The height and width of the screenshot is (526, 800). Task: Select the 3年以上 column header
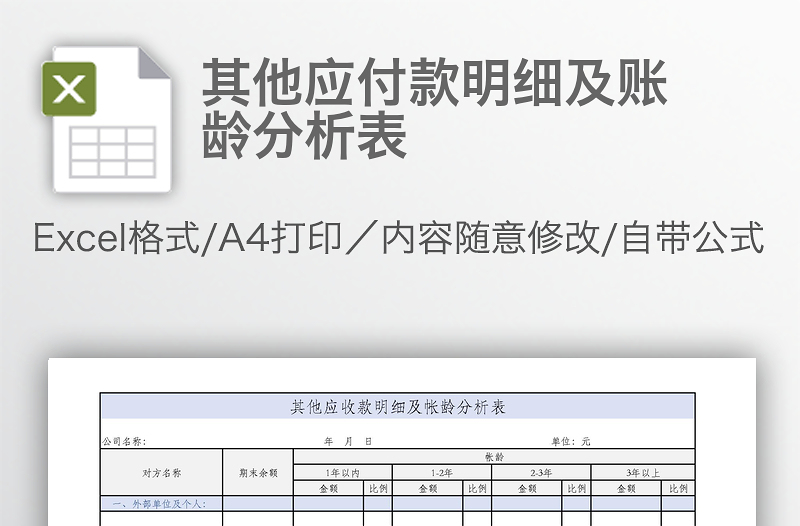click(643, 473)
